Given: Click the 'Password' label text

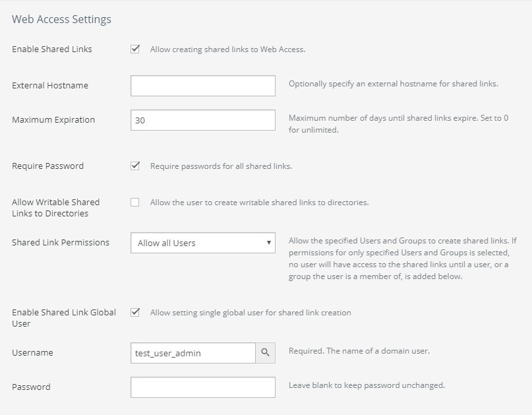Looking at the screenshot, I should tap(31, 387).
